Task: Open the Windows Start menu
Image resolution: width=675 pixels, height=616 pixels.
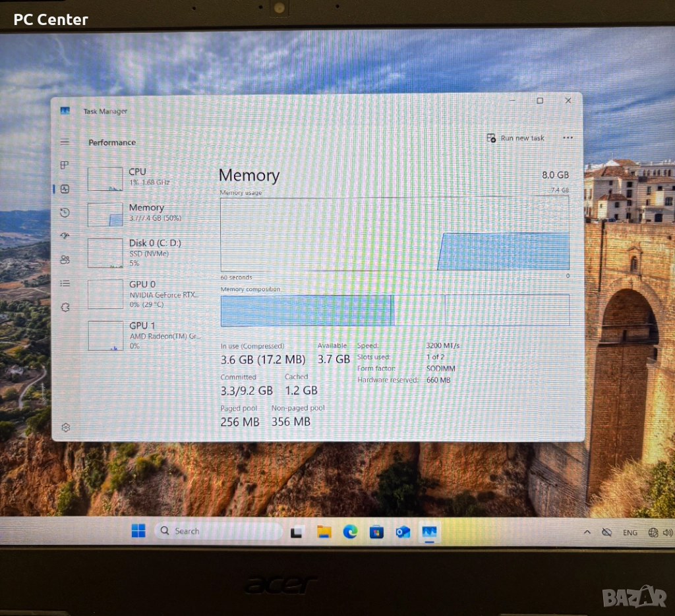Action: (x=138, y=531)
